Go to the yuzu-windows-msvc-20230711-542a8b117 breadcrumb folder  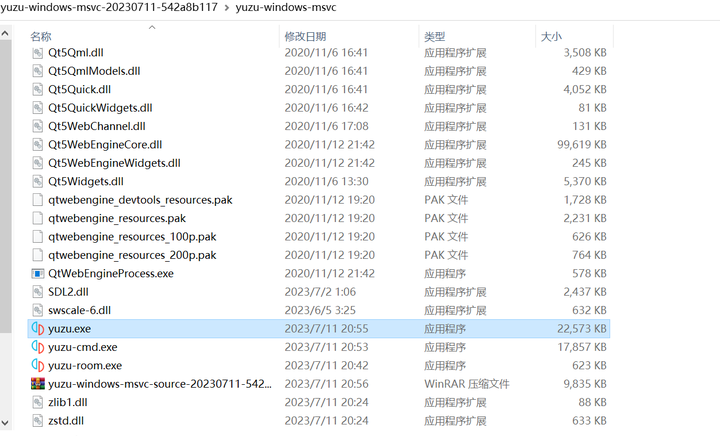click(109, 7)
